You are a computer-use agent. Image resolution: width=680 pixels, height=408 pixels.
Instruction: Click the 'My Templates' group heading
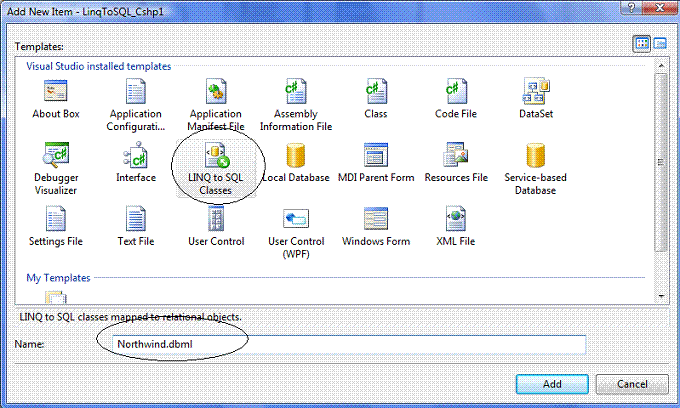pyautogui.click(x=58, y=278)
